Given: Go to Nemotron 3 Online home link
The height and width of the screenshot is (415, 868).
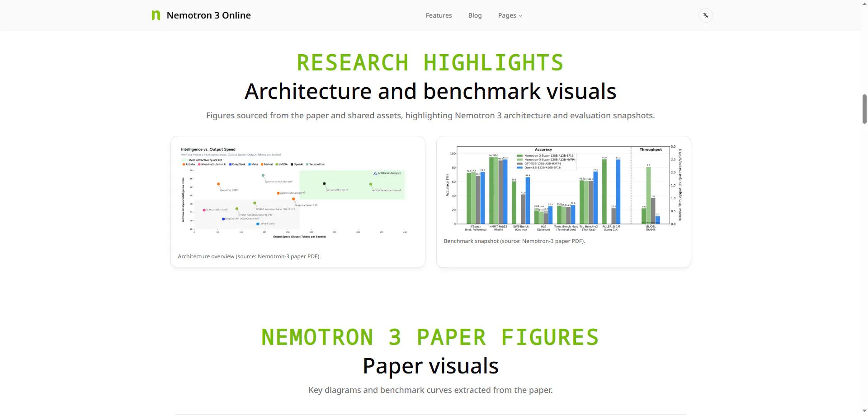Looking at the screenshot, I should coord(201,15).
